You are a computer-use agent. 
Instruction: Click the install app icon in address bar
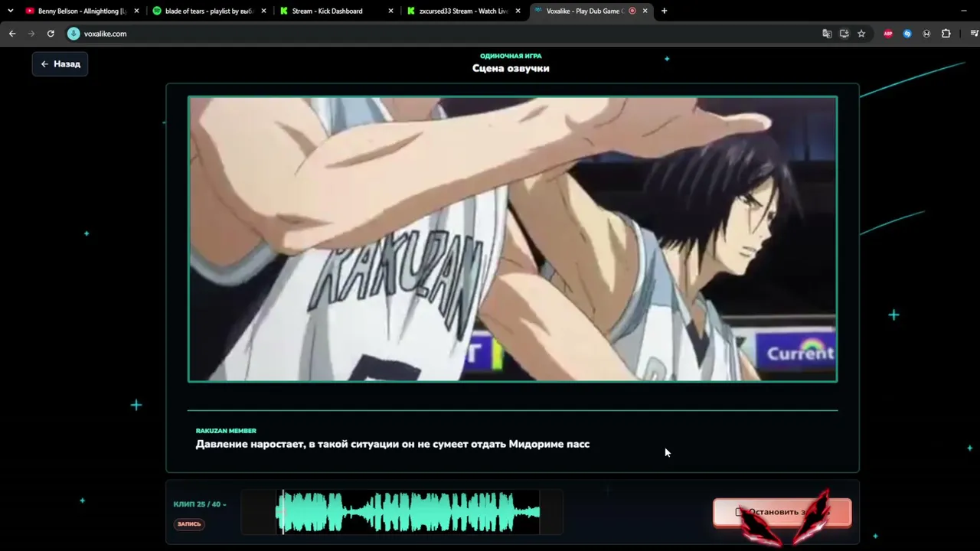tap(844, 34)
